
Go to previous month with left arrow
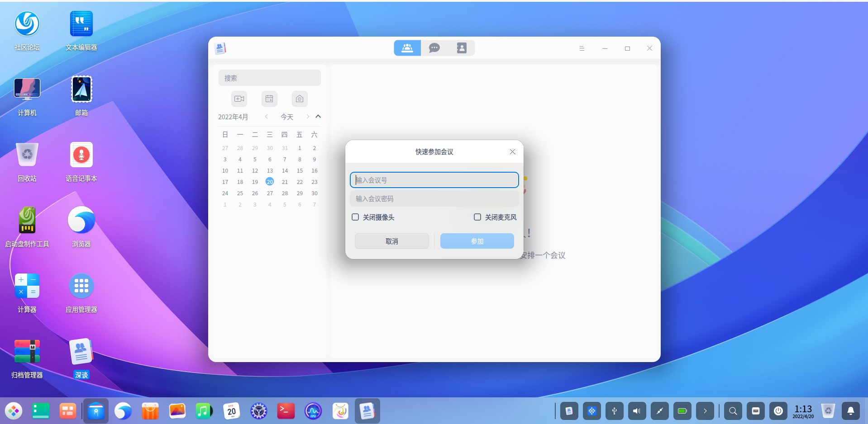click(266, 116)
